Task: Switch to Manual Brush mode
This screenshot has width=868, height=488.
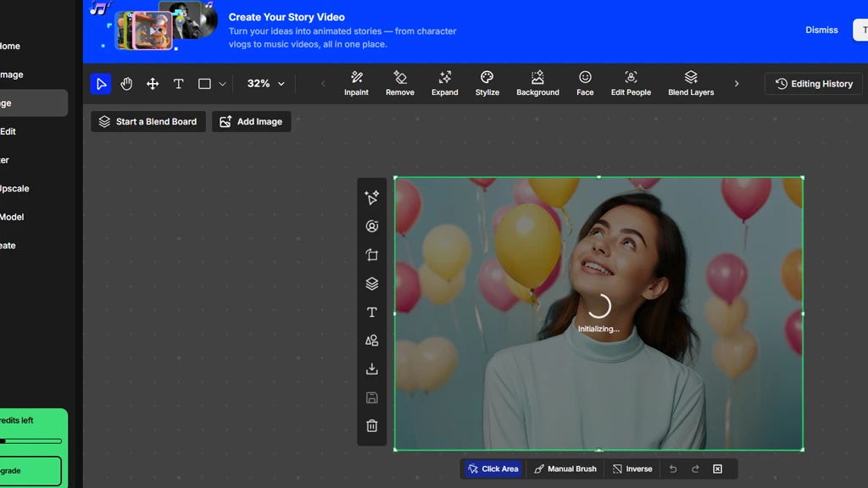Action: click(x=565, y=469)
